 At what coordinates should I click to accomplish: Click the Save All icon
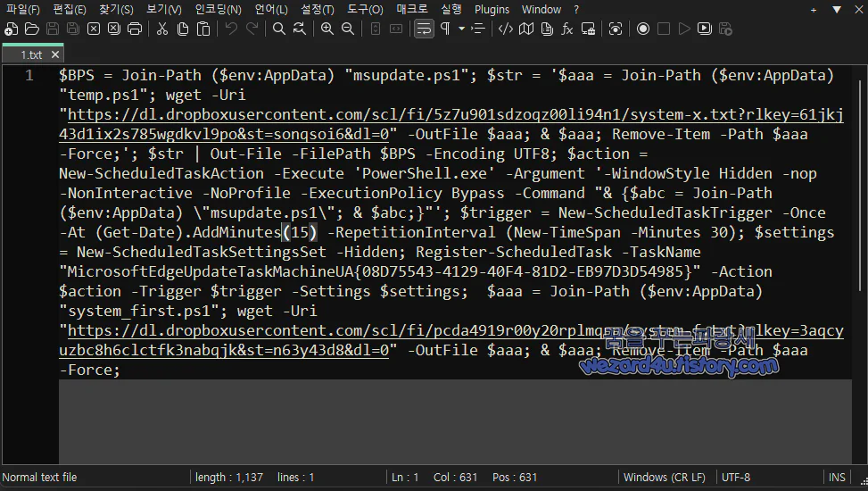tap(73, 29)
